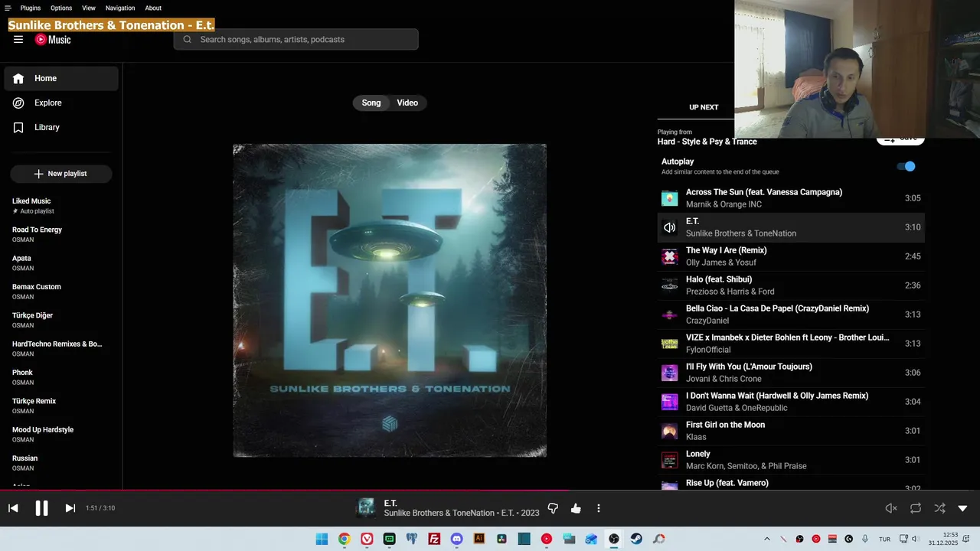Screen dimensions: 980x551
Task: Open the Sunlike Brothers & ToneNation artist link in the player bar
Action: (439, 513)
